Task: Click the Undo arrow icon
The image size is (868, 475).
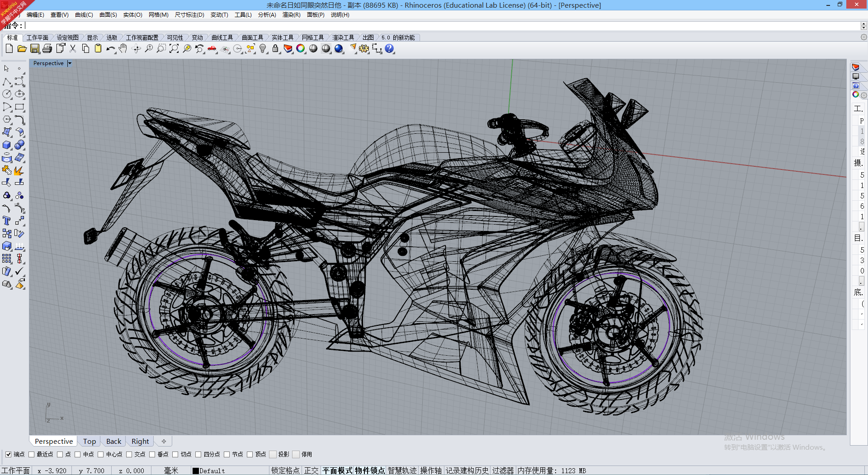Action: click(111, 48)
